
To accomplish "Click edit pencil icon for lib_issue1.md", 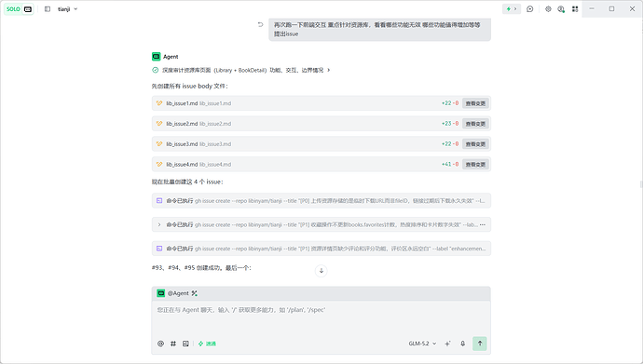I will [x=159, y=103].
